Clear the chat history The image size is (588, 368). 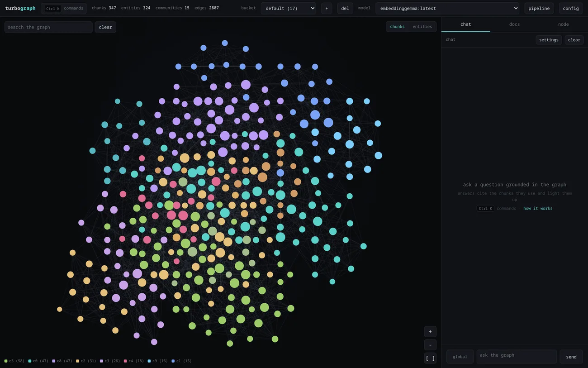click(x=574, y=40)
